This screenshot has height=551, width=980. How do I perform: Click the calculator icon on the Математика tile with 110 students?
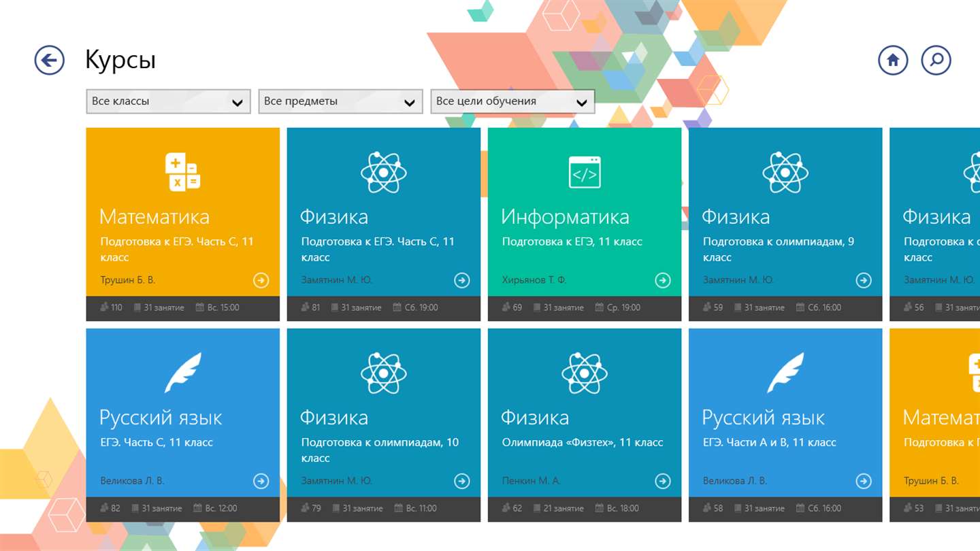(x=183, y=172)
